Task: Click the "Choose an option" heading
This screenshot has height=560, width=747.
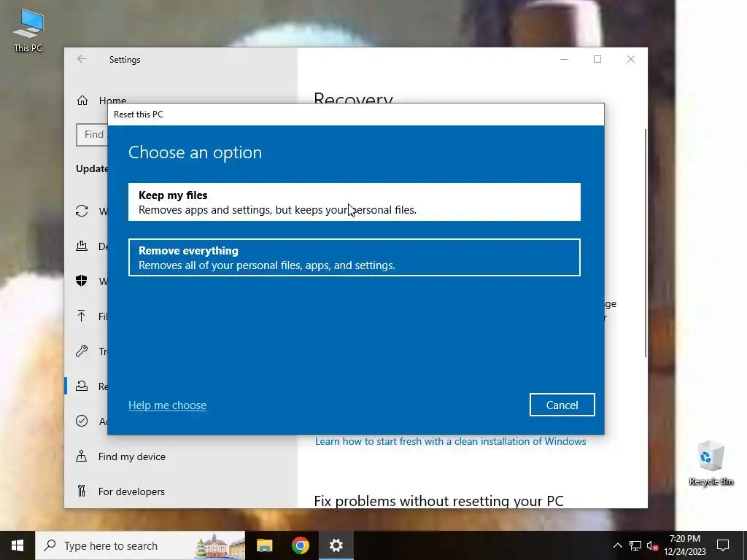Action: pyautogui.click(x=195, y=152)
